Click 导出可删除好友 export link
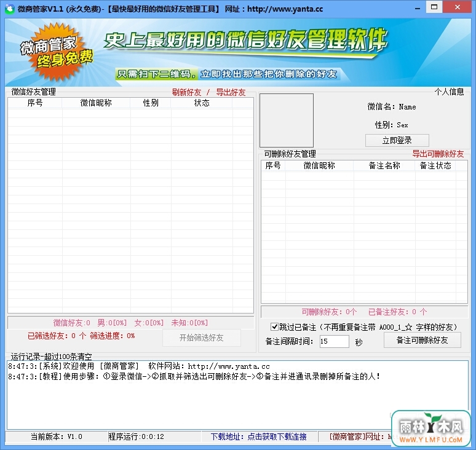 [438, 154]
